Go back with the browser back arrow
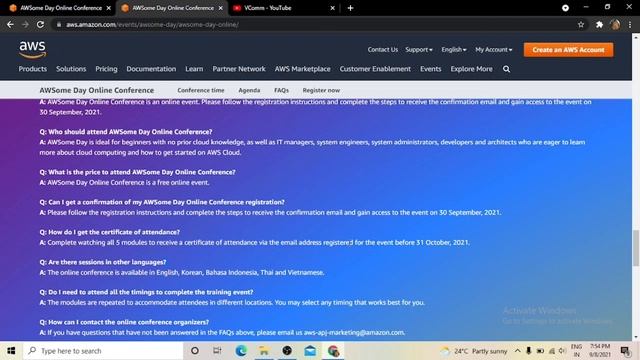 10,24
